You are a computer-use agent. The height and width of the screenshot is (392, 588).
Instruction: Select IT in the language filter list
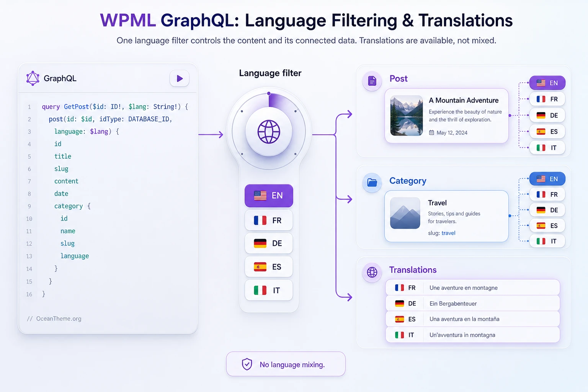(269, 290)
